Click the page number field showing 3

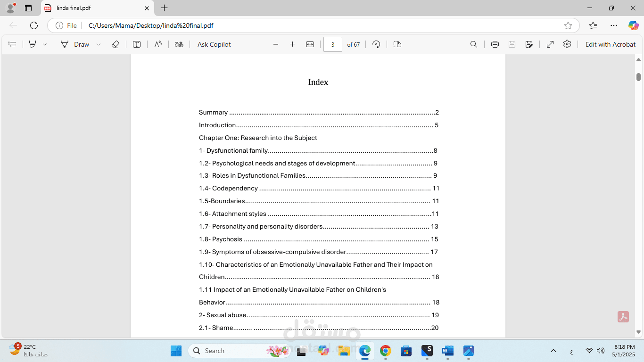(x=333, y=44)
